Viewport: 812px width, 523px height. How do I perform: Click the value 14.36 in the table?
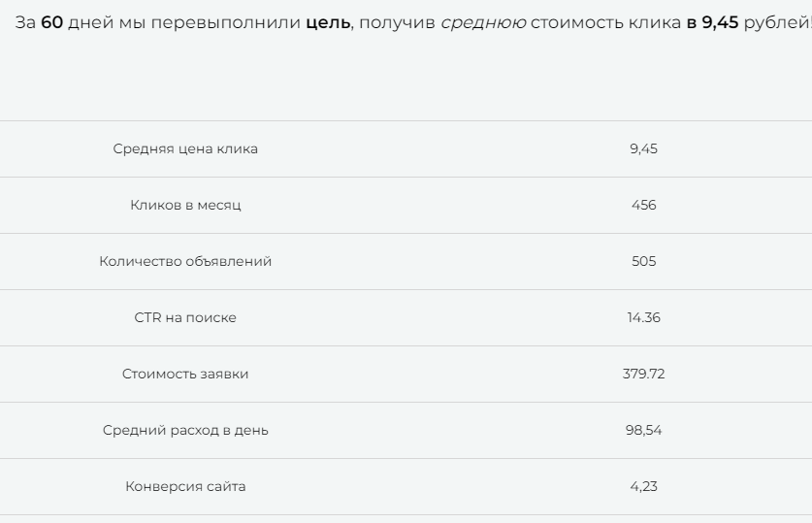643,317
